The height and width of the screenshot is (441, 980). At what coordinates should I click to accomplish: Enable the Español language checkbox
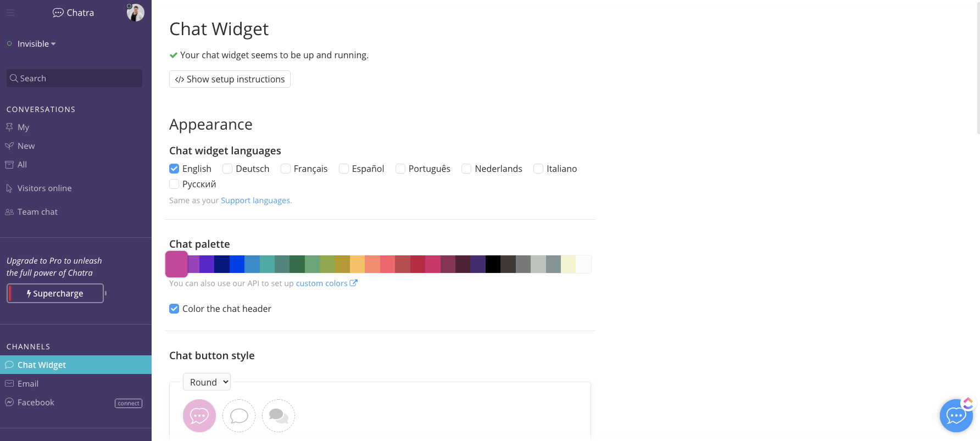(344, 169)
